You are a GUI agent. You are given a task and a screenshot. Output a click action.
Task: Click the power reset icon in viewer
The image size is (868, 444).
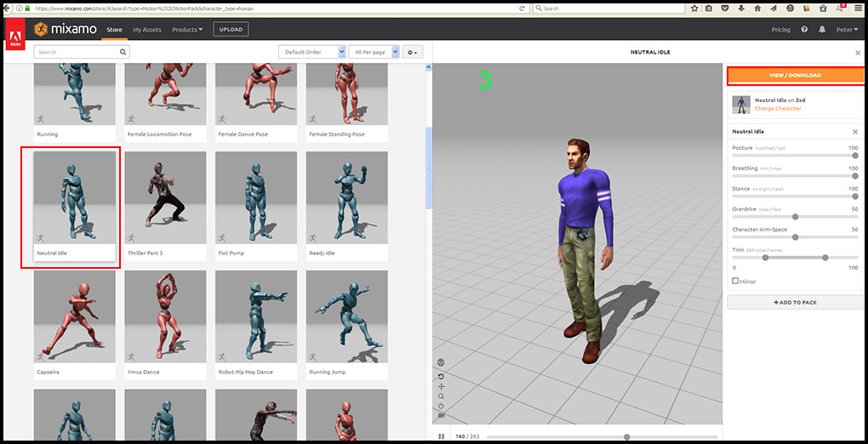point(441,406)
